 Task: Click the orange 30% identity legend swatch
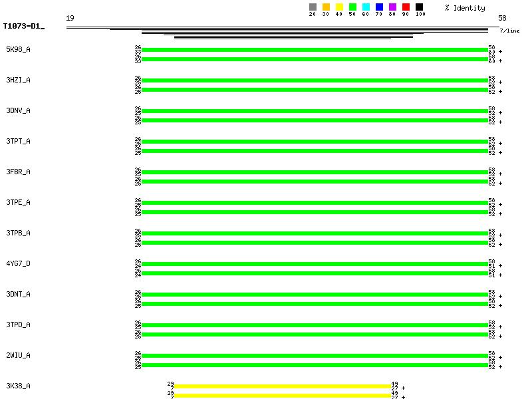coord(326,7)
